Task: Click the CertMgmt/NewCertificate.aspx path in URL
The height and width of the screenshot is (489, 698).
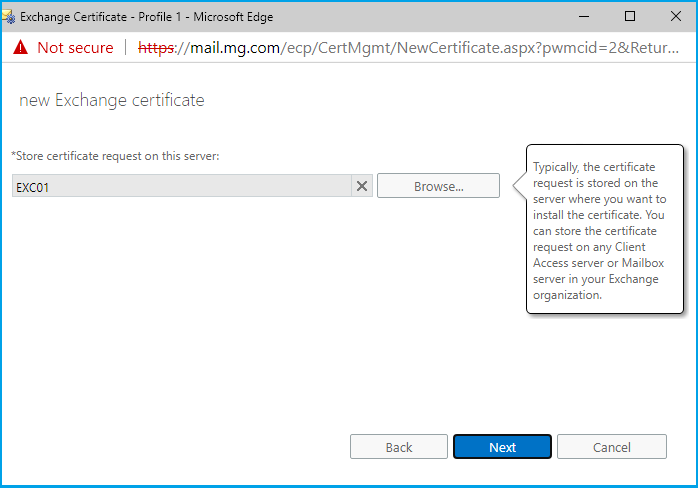Action: [x=390, y=47]
